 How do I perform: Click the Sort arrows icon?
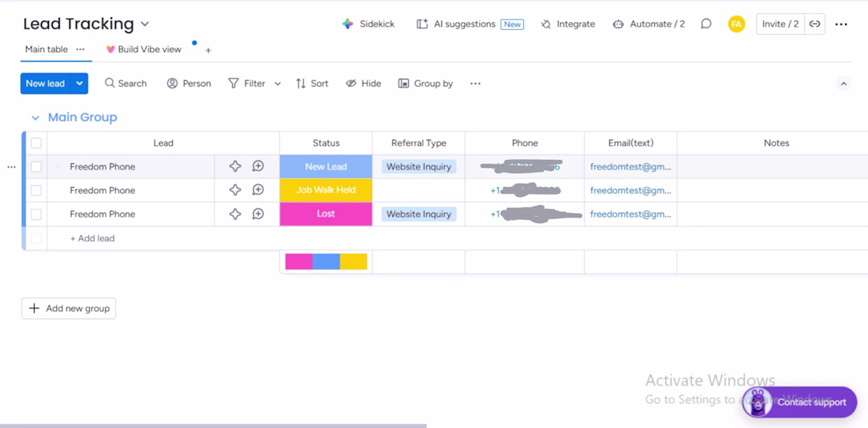[x=301, y=84]
